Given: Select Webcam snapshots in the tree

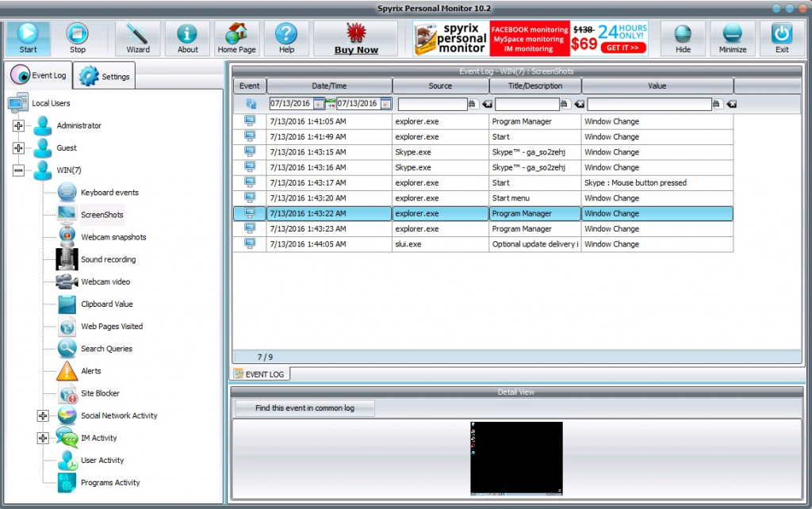Looking at the screenshot, I should (113, 237).
